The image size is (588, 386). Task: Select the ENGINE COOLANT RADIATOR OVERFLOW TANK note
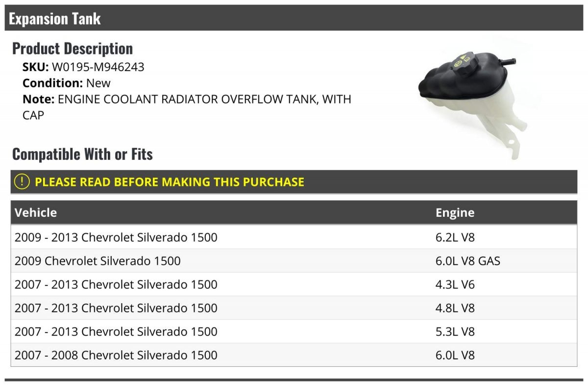187,107
